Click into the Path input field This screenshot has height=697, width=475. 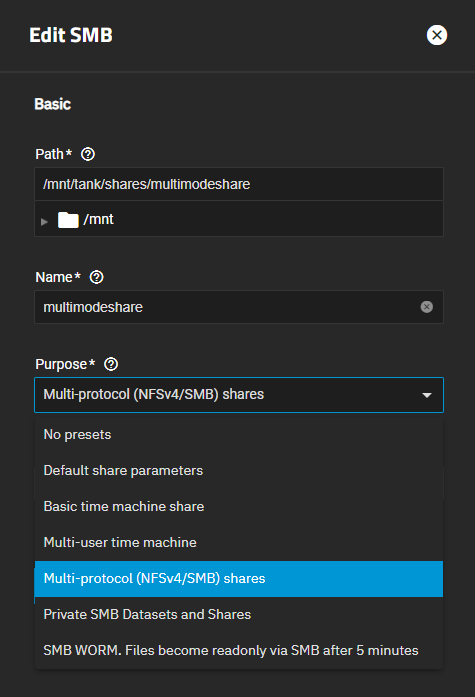(239, 184)
